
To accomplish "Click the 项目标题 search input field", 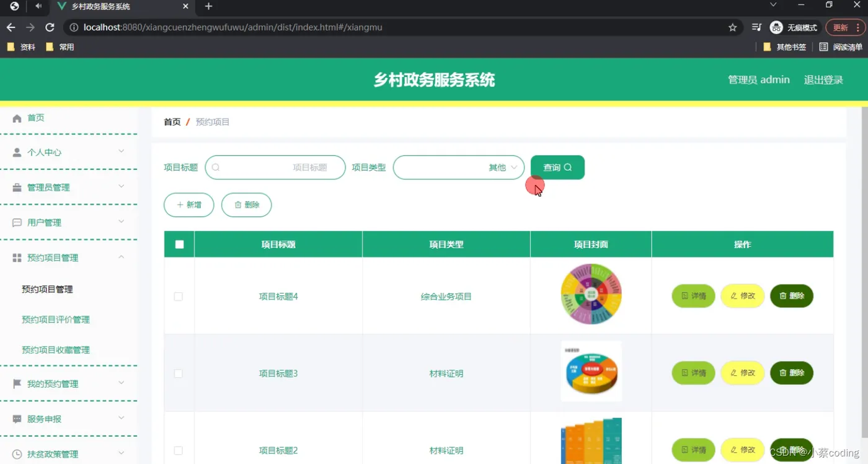I will point(275,167).
